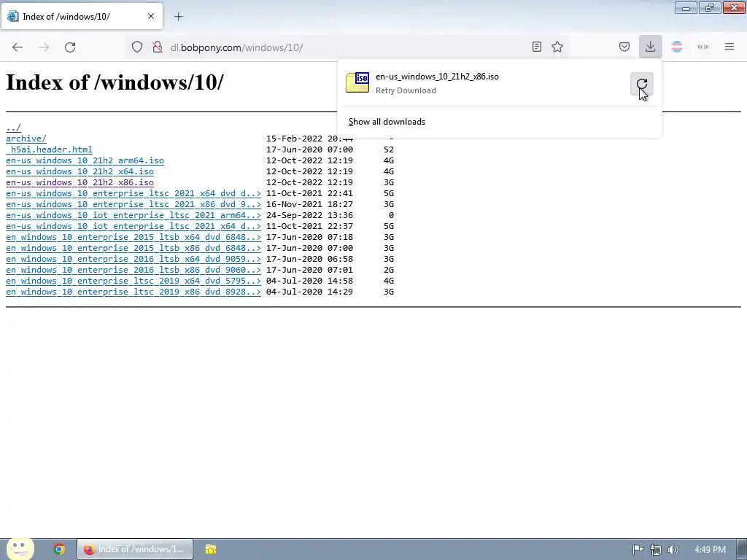Toggle reader view icon in address bar
The height and width of the screenshot is (560, 747).
click(x=537, y=47)
